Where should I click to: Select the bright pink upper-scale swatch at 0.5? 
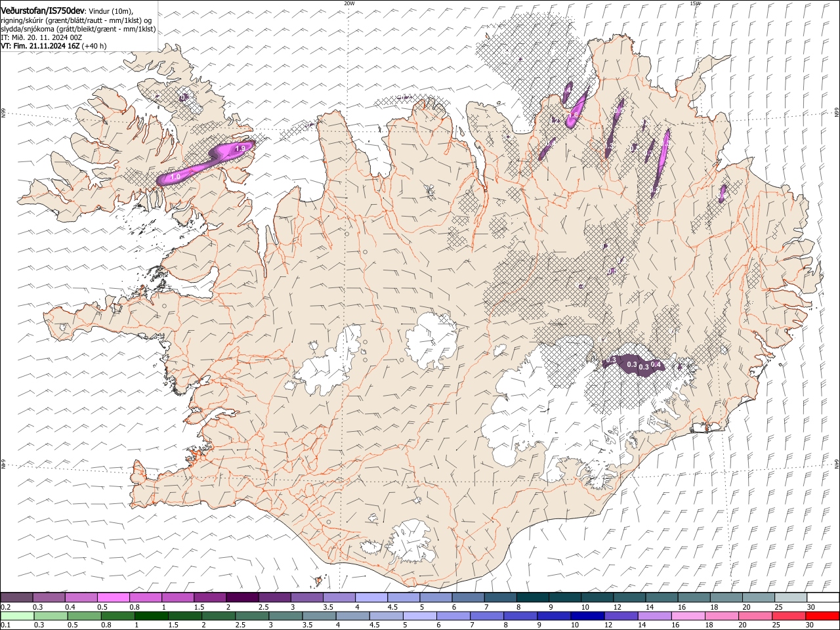point(113,597)
